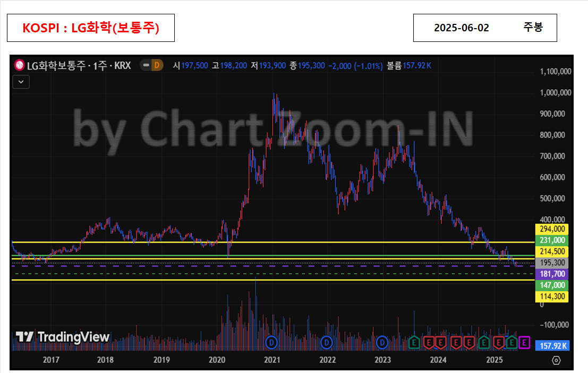
Task: Click the first green E marker after 2023 D marker
Action: [x=414, y=342]
